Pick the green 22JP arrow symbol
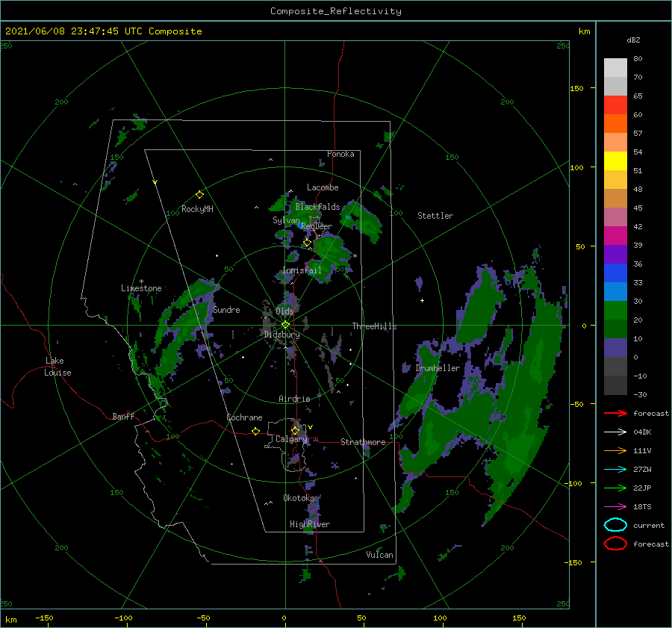 (615, 488)
